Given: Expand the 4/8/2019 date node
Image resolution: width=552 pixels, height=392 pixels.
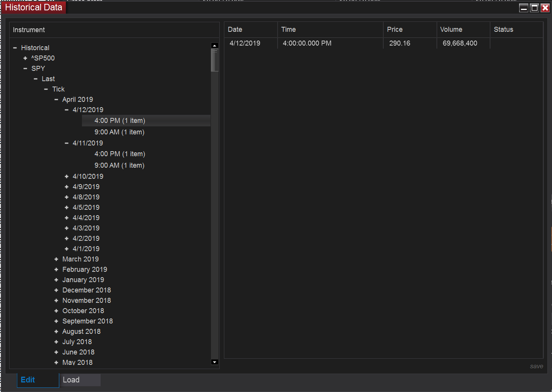Looking at the screenshot, I should point(67,197).
